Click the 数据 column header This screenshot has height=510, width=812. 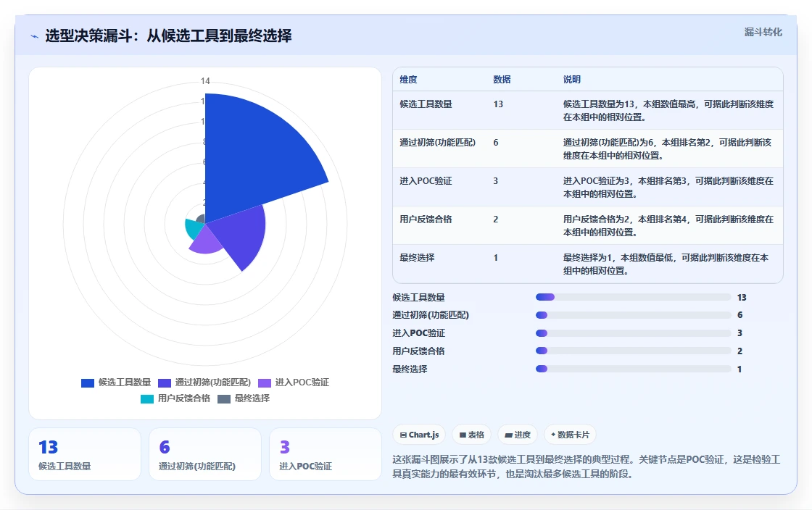coord(502,79)
